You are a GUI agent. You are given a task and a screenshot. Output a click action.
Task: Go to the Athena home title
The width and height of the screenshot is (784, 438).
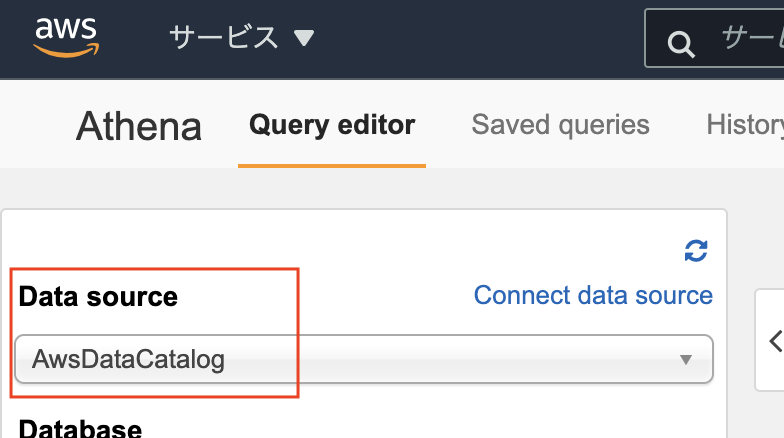tap(138, 126)
